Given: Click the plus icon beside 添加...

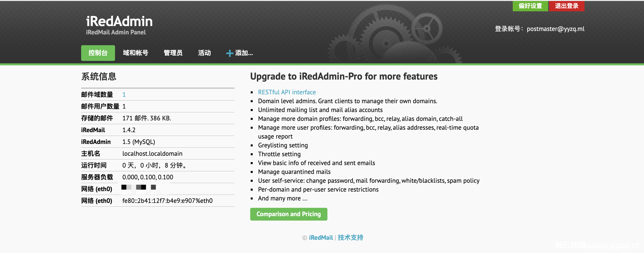Looking at the screenshot, I should point(230,53).
